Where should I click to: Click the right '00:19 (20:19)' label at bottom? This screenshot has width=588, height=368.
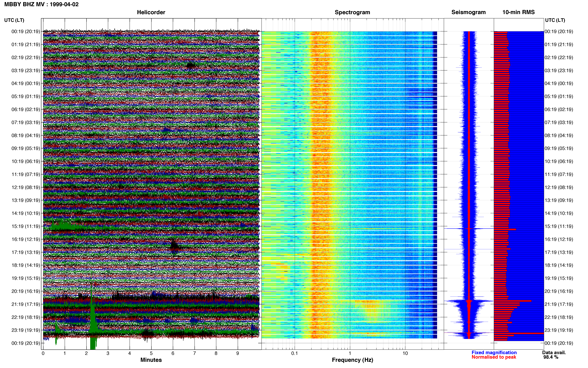click(559, 343)
